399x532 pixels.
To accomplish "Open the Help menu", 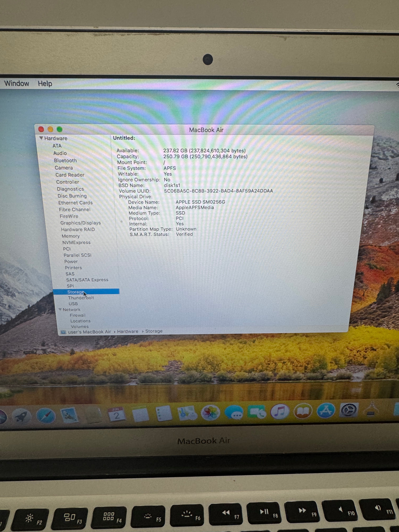I will click(45, 84).
